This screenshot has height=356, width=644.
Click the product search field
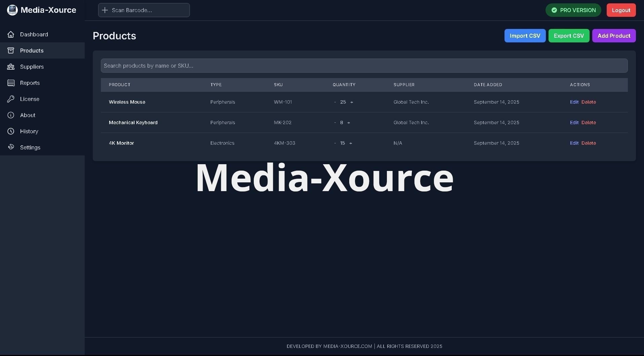pyautogui.click(x=364, y=66)
